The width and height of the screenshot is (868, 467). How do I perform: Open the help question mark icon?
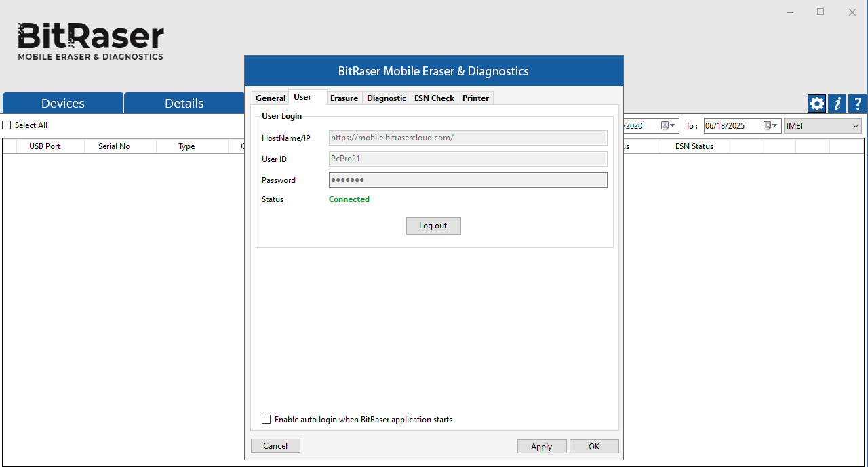click(858, 103)
